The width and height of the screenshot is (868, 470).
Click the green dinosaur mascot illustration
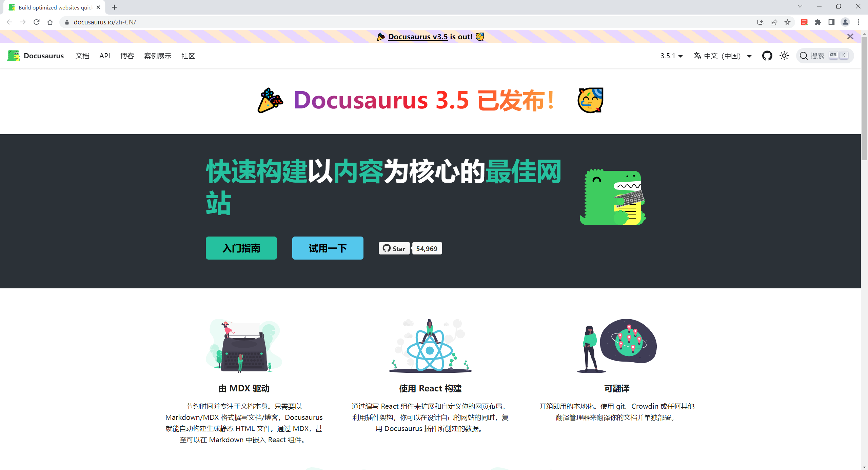613,197
